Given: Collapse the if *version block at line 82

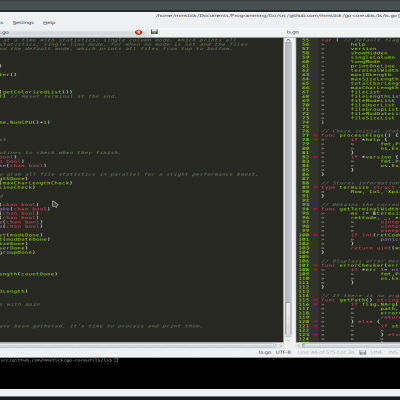Looking at the screenshot, I should pos(315,157).
